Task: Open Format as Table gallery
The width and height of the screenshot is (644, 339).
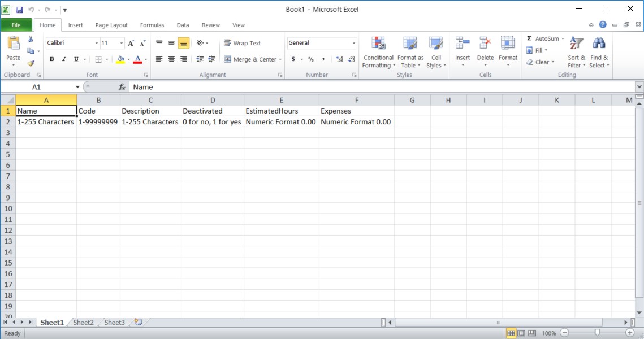Action: (x=410, y=52)
